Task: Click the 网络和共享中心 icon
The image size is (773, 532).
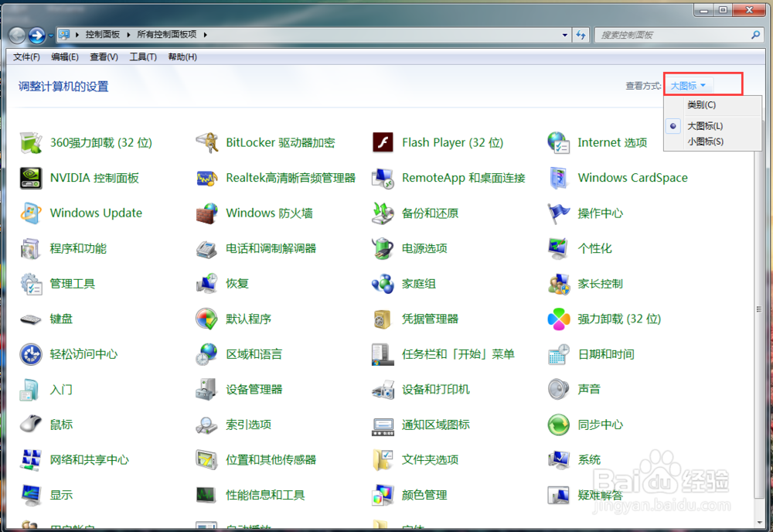Action: (x=31, y=460)
